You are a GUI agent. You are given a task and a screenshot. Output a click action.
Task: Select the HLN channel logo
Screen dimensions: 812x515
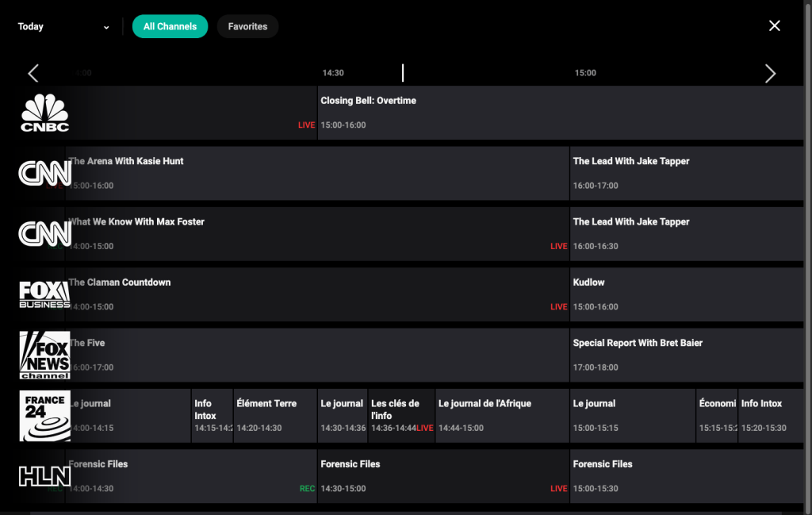pos(44,475)
